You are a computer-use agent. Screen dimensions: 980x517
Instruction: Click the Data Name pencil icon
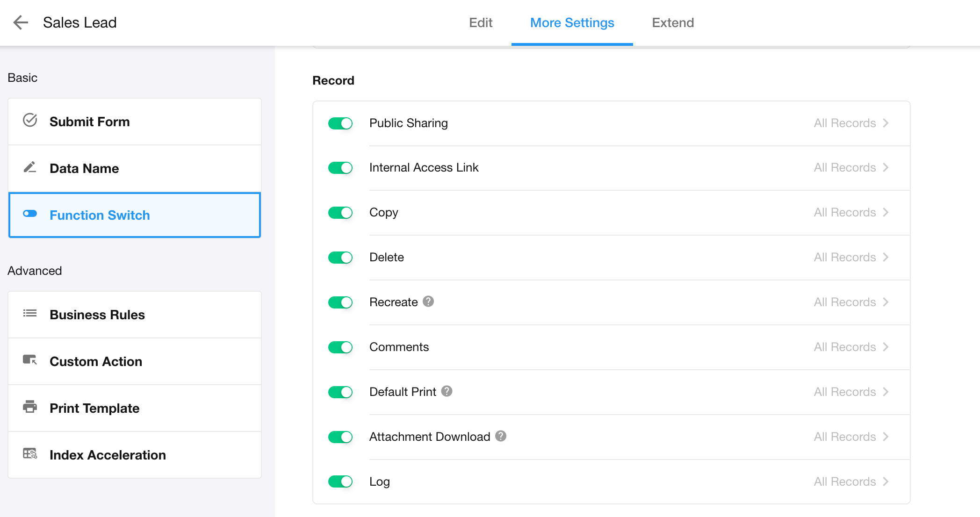[x=30, y=167]
